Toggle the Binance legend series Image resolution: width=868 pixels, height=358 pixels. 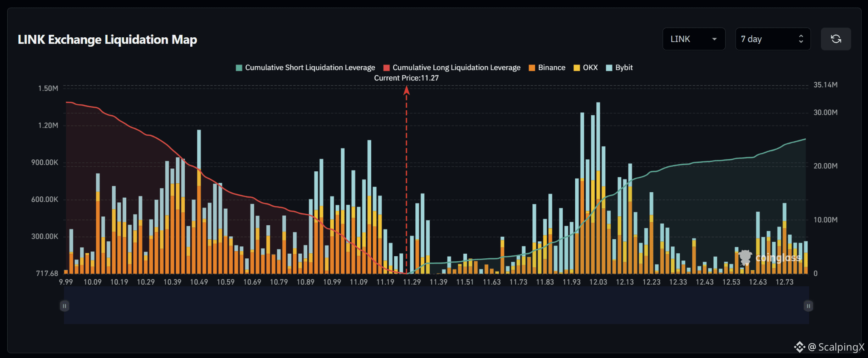point(547,67)
